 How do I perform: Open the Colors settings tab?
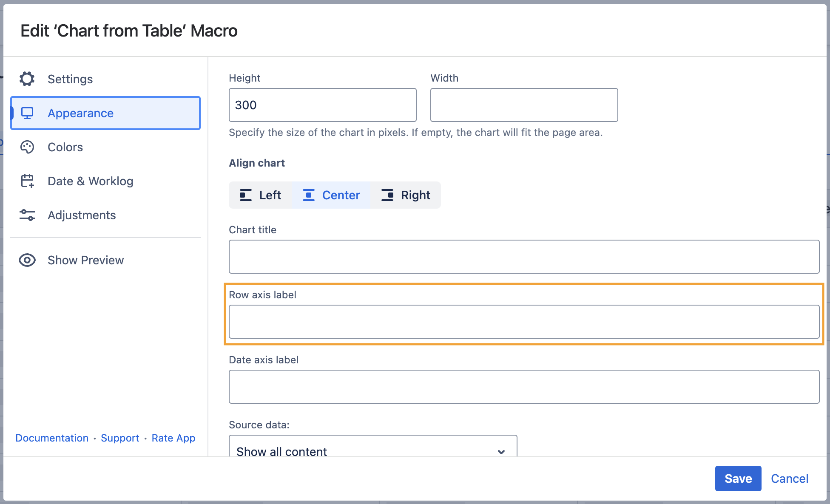(x=65, y=147)
